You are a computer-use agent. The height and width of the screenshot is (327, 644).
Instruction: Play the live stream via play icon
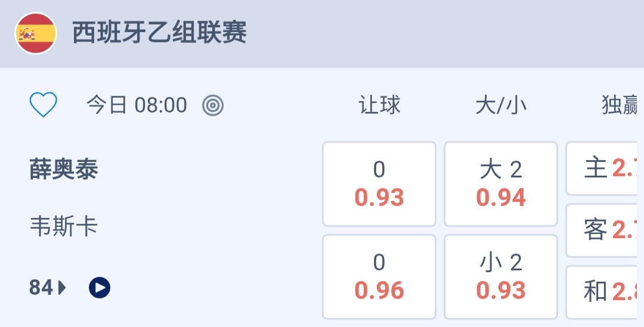coord(100,288)
